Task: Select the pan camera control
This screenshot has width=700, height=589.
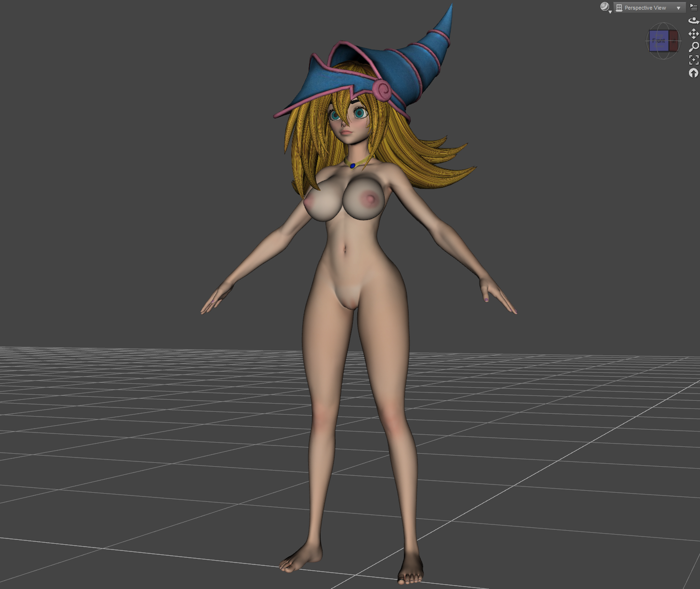Action: (694, 34)
